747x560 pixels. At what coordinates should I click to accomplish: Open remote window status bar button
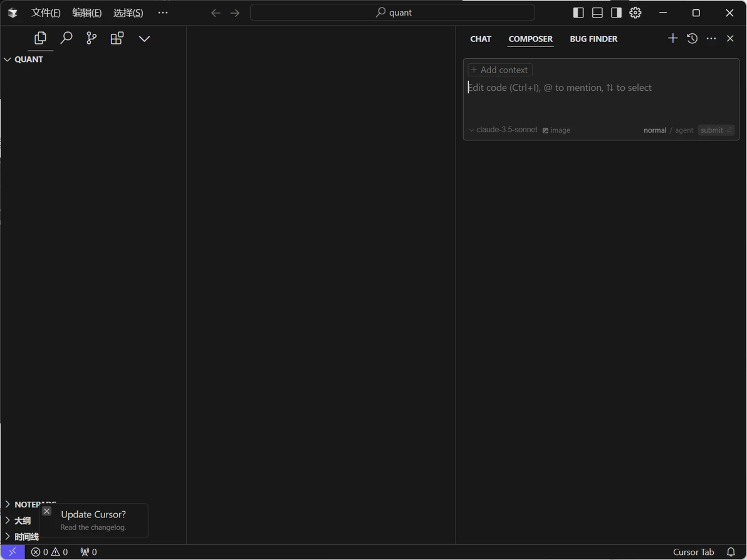(x=13, y=552)
